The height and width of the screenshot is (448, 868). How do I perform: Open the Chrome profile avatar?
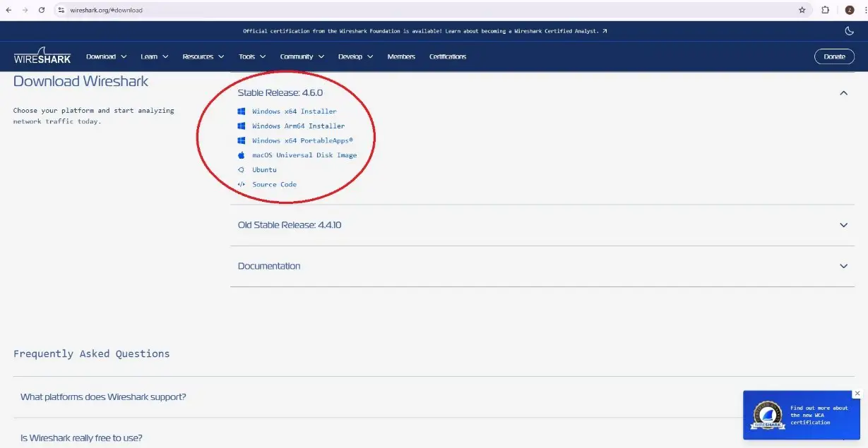[x=850, y=10]
